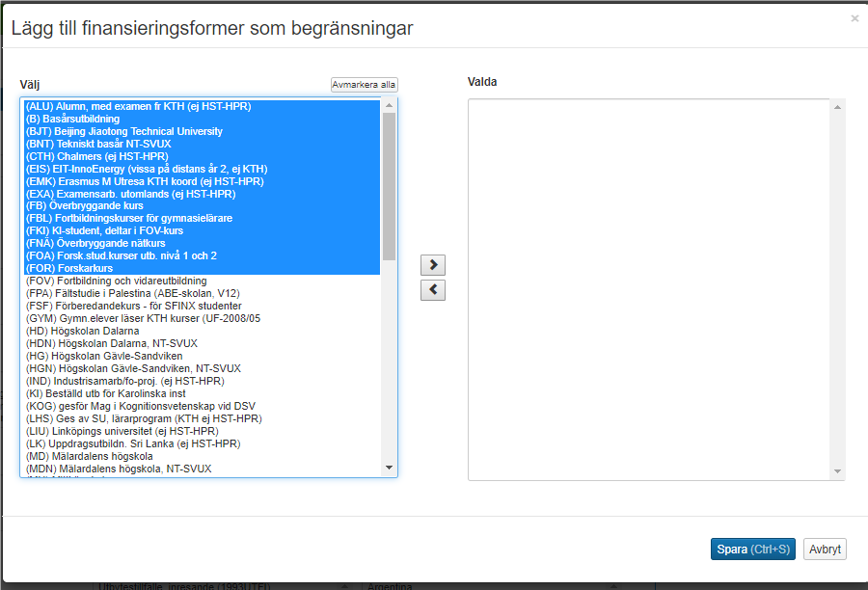Select (HD) Högskolan Dalarna option
This screenshot has width=868, height=590.
coord(82,332)
